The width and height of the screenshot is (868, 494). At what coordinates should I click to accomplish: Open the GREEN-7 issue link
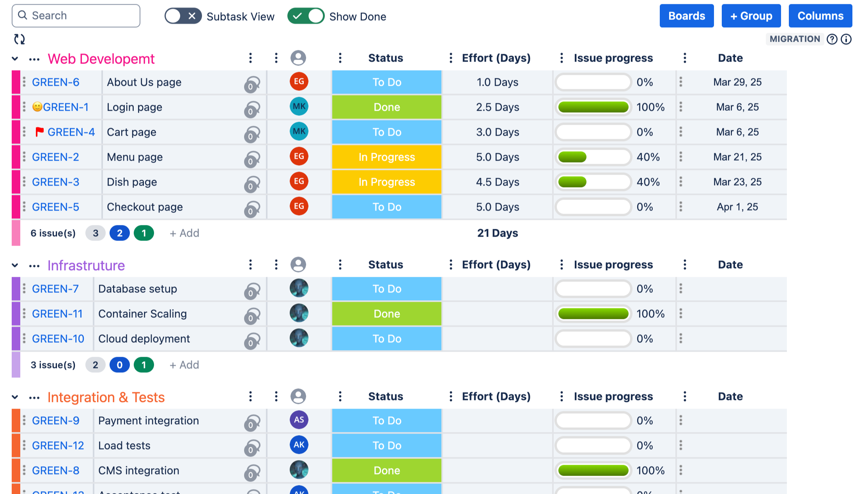pos(55,289)
